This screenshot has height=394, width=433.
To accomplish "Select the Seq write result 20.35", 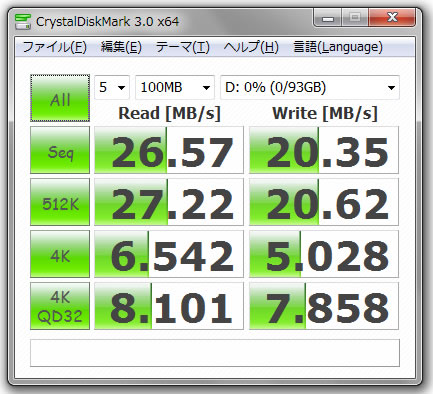I will (x=324, y=150).
